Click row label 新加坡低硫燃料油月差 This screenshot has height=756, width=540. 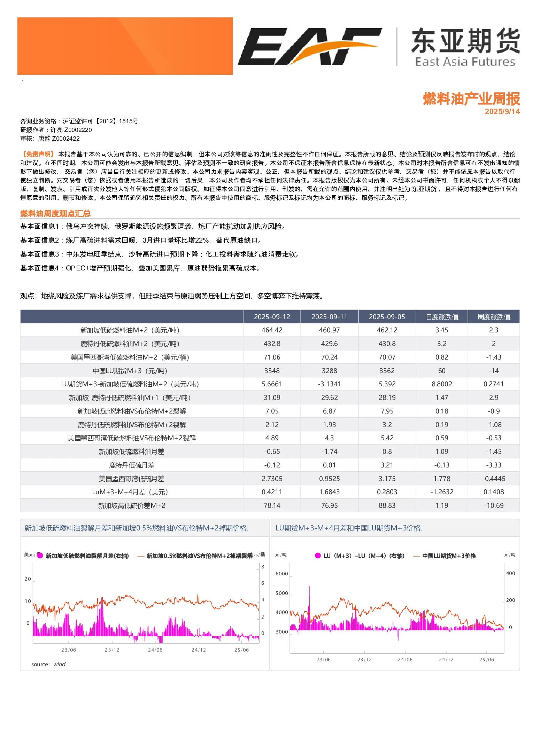[132, 451]
